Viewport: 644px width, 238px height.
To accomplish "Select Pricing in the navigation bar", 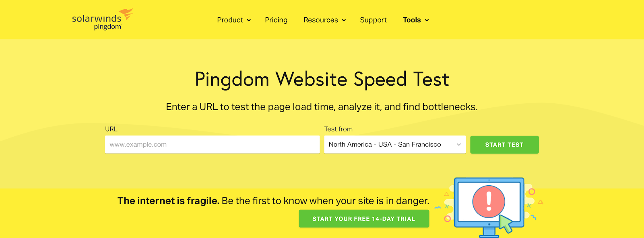I will (276, 20).
